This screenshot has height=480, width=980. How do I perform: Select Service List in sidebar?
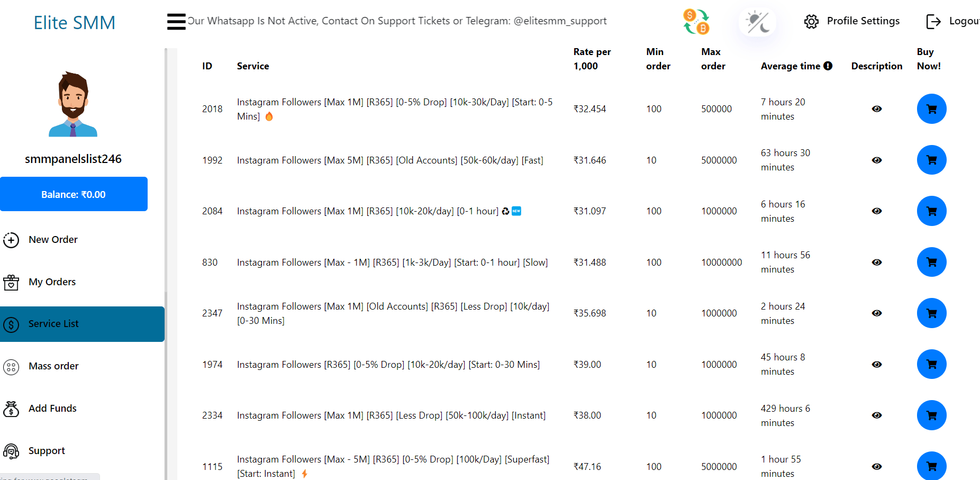click(53, 324)
